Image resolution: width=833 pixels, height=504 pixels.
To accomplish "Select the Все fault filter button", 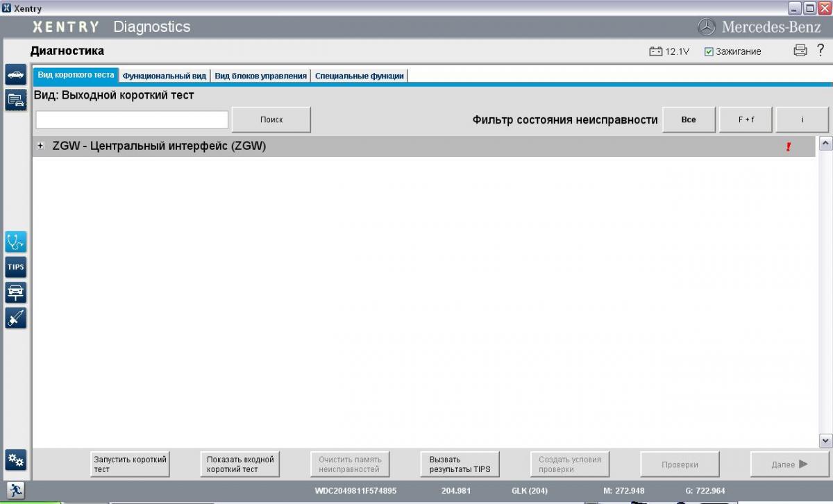I will click(x=689, y=119).
